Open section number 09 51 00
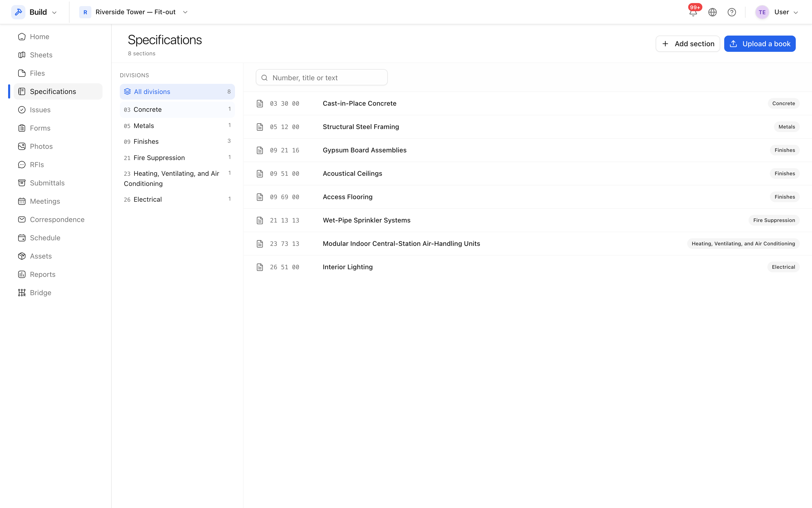812x508 pixels. 284,174
